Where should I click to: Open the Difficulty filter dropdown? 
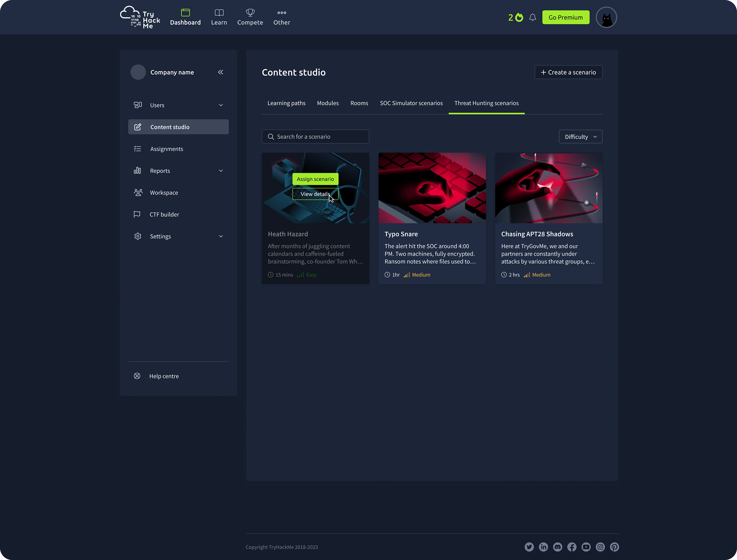click(x=580, y=137)
